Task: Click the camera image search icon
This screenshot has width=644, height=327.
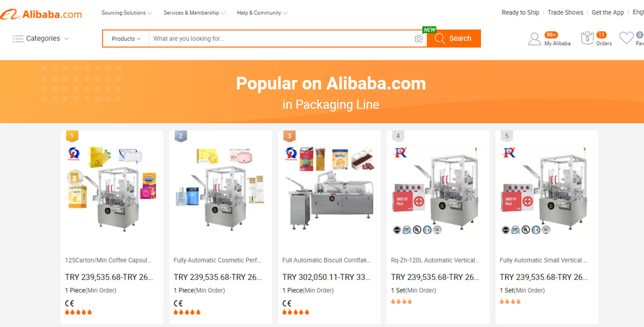Action: pos(418,39)
